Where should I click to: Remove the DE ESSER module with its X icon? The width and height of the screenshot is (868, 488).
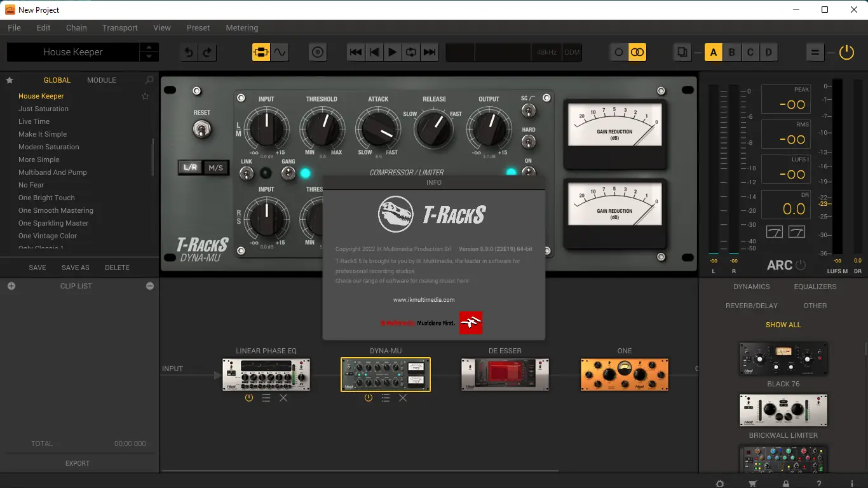[522, 398]
